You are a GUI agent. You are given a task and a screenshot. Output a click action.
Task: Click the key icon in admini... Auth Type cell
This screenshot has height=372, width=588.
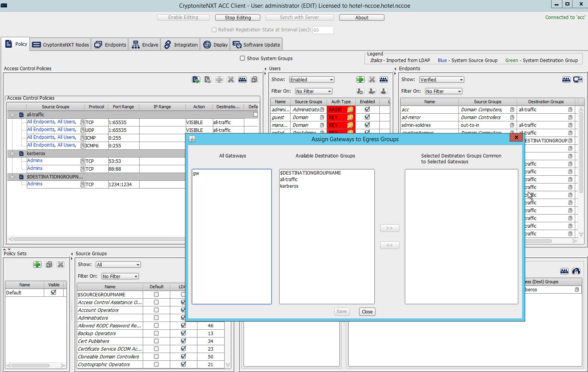[x=350, y=110]
